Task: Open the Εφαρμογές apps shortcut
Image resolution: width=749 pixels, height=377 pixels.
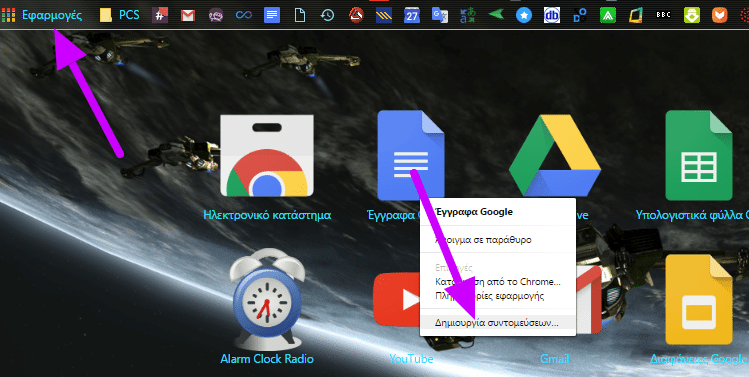Action: [42, 15]
